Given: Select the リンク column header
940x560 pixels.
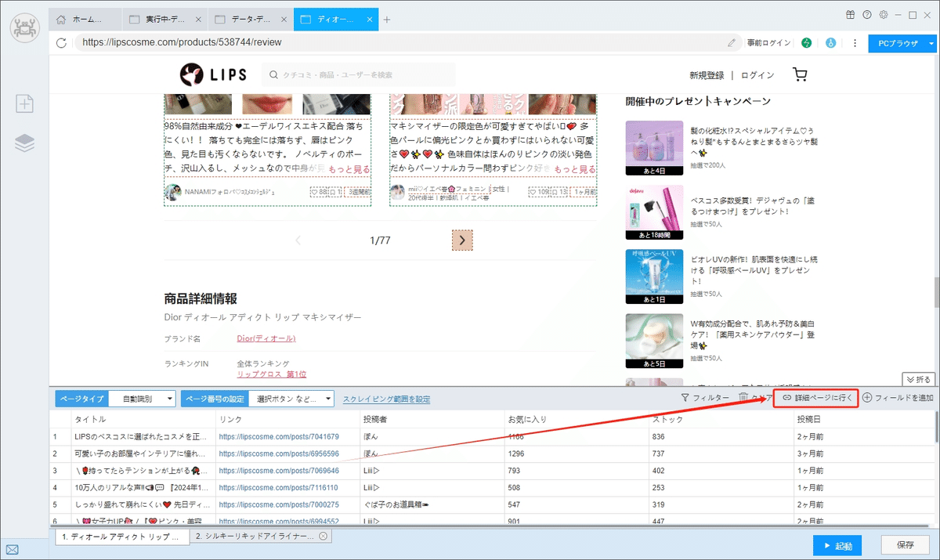Looking at the screenshot, I should click(x=287, y=420).
